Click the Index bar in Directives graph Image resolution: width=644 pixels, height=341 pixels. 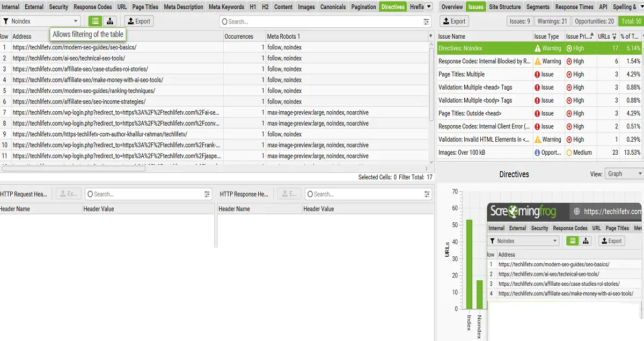tap(469, 264)
